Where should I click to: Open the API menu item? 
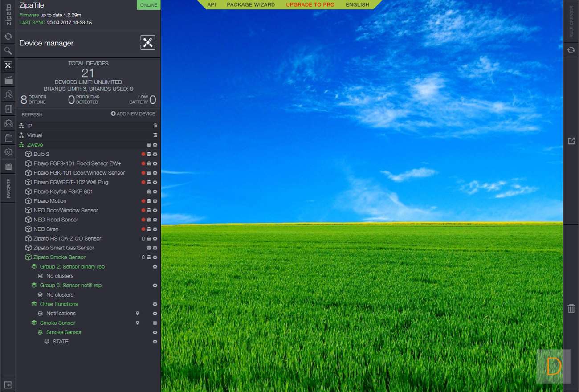(212, 5)
